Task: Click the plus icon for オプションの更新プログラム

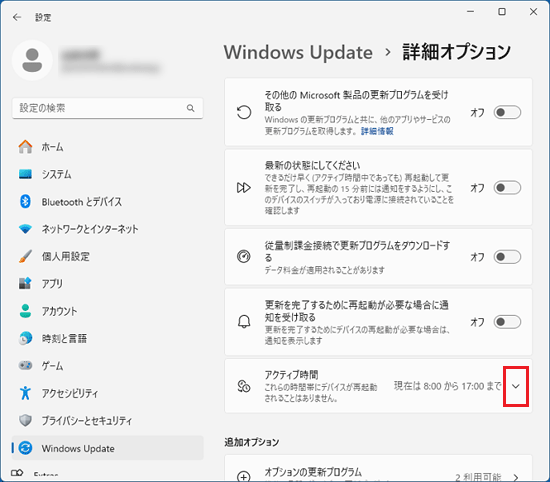Action: (244, 476)
